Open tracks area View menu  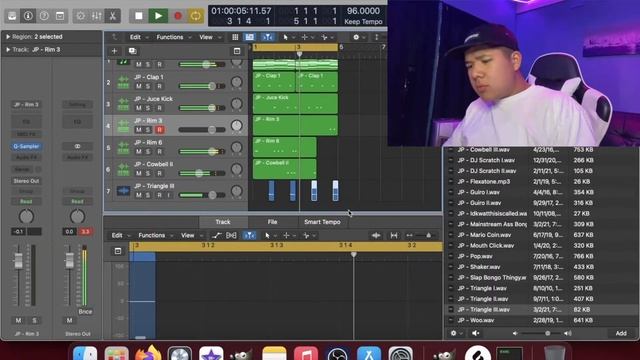(209, 37)
